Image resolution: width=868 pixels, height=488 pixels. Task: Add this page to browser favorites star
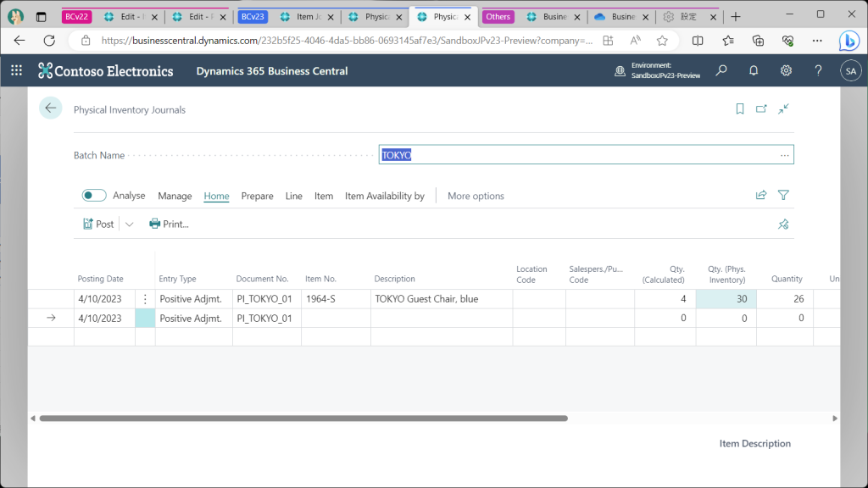662,41
